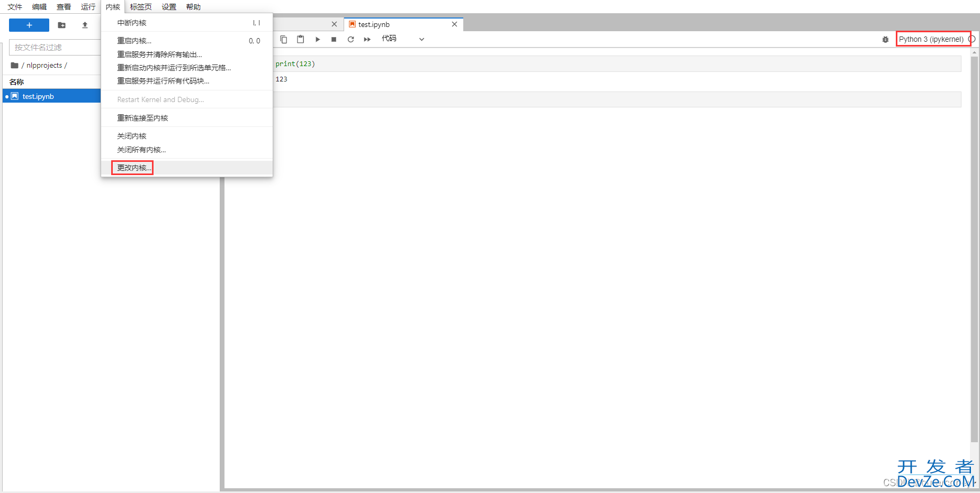
Task: Select test.ipynb in the file browser
Action: pos(38,96)
